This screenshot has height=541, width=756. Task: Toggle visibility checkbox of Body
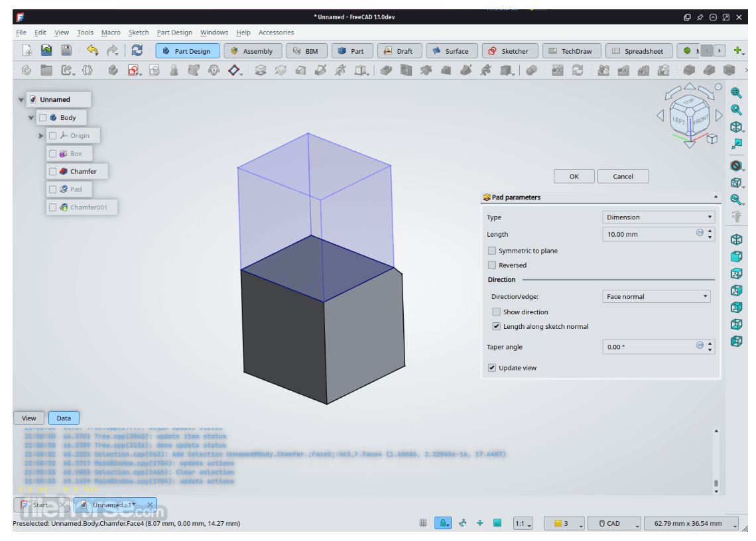click(43, 117)
